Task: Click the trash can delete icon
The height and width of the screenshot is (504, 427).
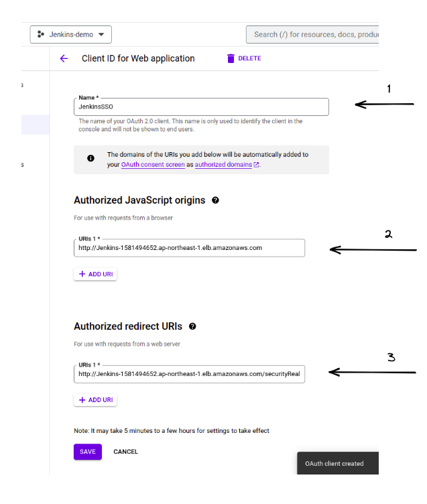Action: tap(231, 58)
